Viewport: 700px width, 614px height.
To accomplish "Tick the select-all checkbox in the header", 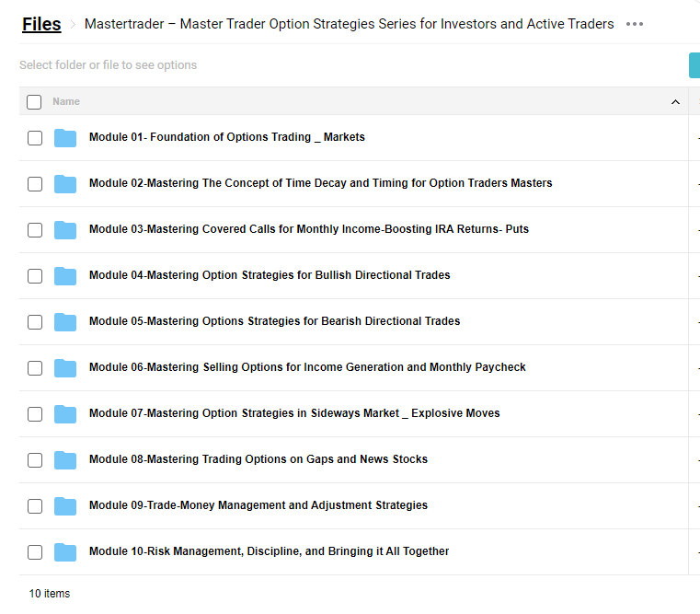I will tap(34, 102).
